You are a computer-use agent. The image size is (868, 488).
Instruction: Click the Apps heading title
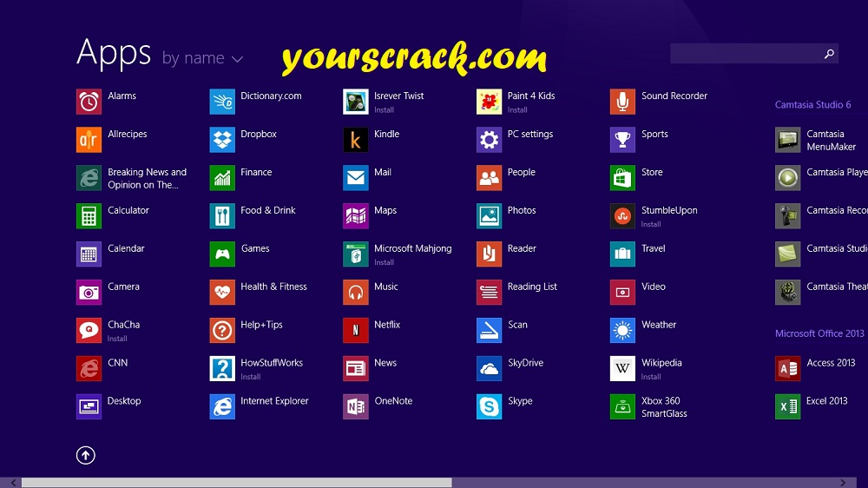point(114,54)
